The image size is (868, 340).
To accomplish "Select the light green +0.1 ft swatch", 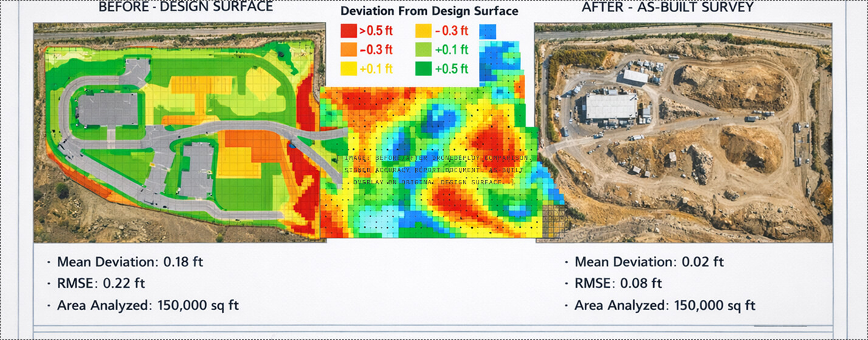I will click(x=424, y=49).
